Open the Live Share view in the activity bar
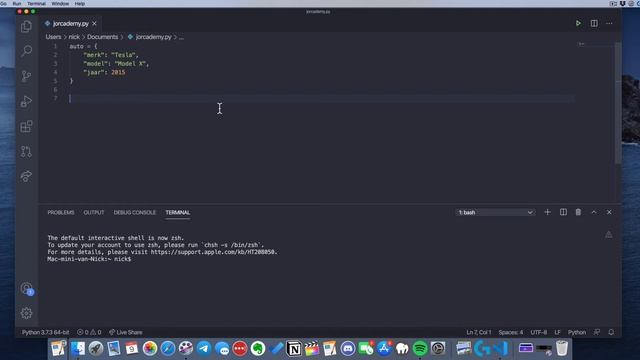 click(26, 176)
